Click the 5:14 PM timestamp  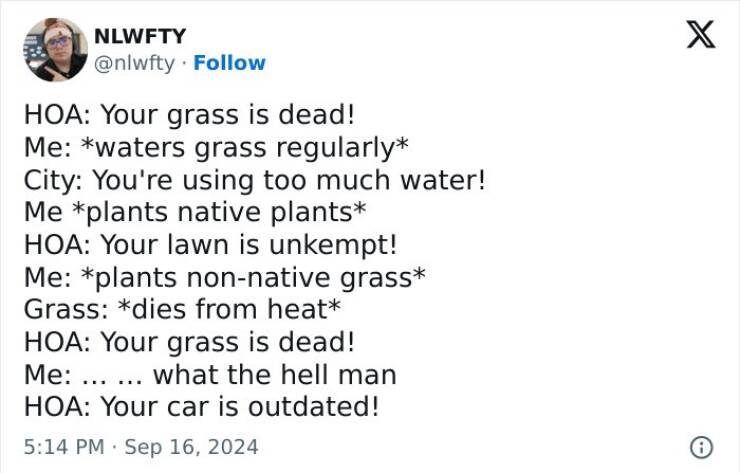tap(63, 446)
